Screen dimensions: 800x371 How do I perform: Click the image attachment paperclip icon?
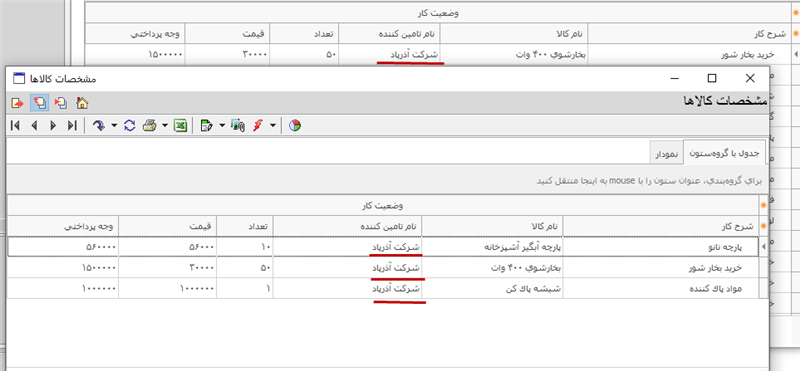click(x=238, y=126)
